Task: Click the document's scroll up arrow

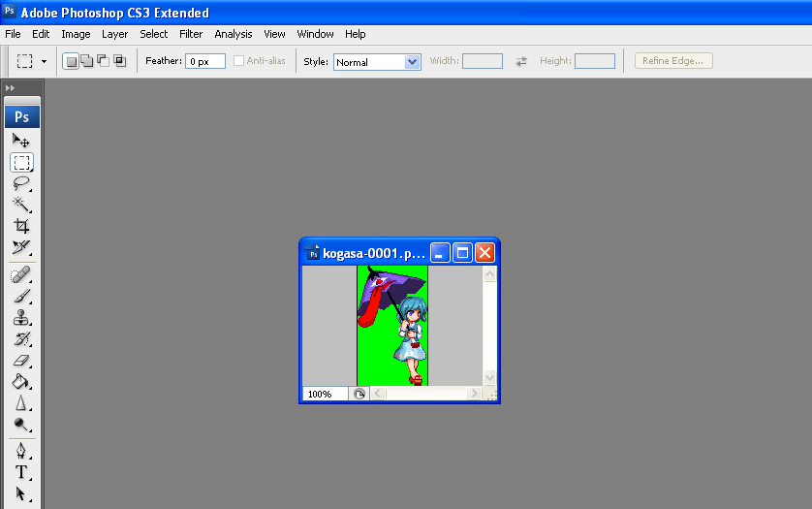Action: [x=489, y=273]
